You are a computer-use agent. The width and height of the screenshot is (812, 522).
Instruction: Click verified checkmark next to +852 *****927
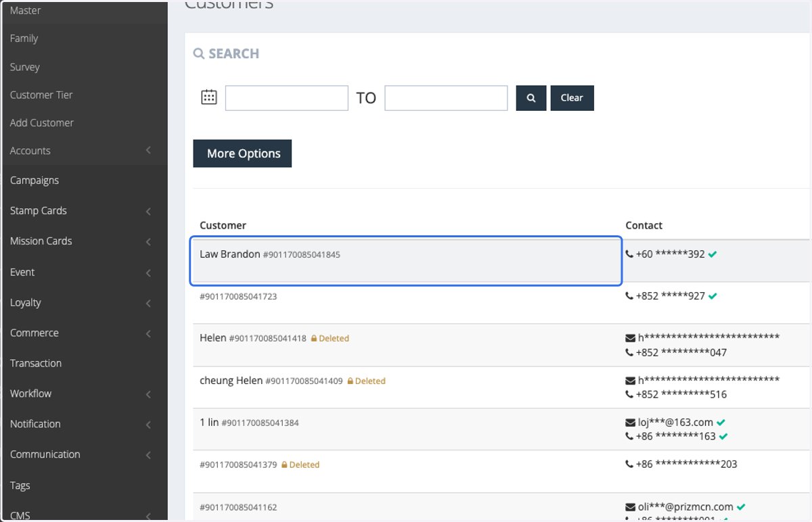(713, 296)
